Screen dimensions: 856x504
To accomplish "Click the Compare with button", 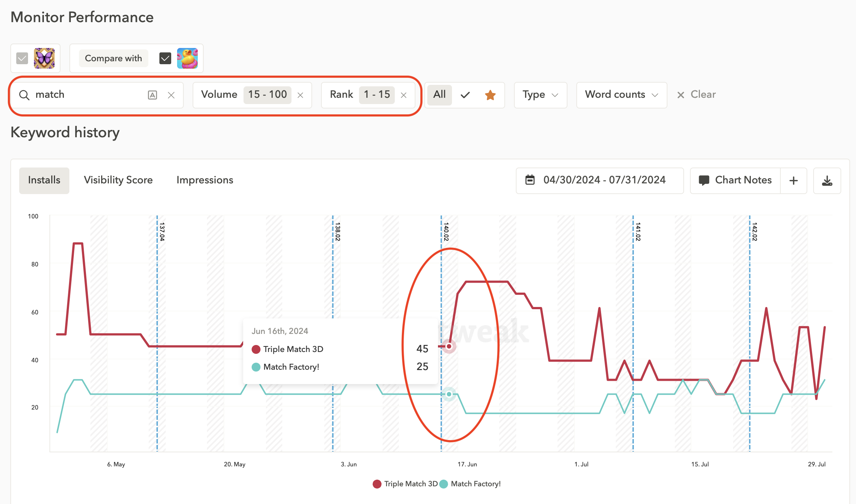I will (x=113, y=58).
